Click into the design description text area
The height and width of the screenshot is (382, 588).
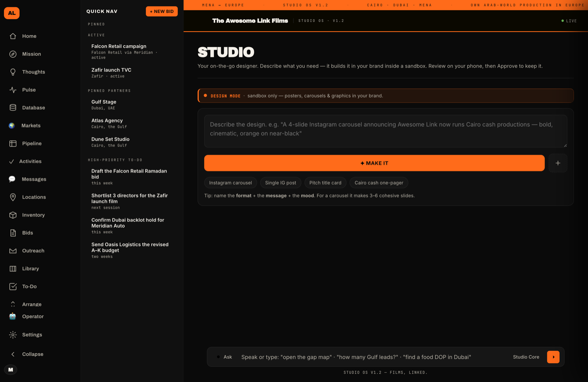tap(386, 131)
